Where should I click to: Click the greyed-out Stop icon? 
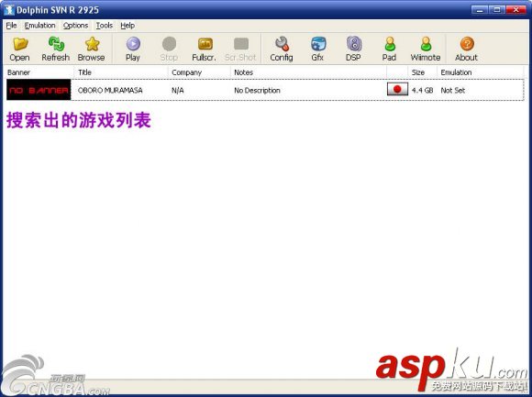169,50
